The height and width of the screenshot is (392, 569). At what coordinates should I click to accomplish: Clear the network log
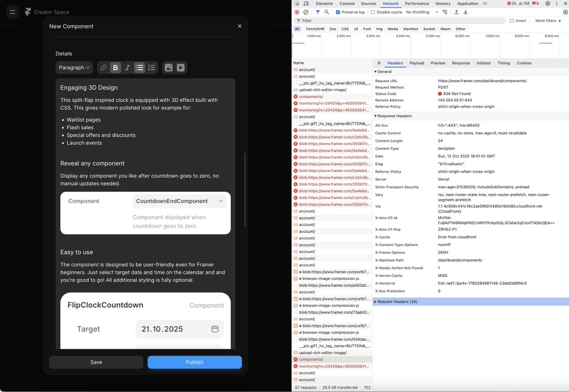click(306, 12)
